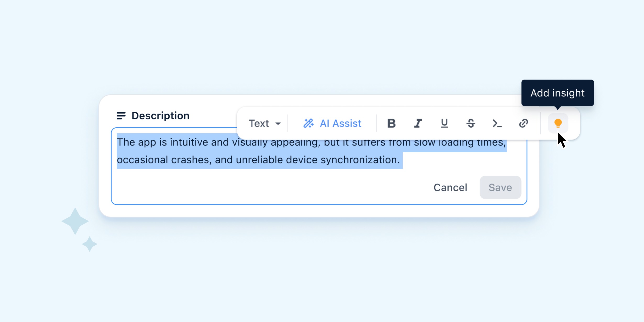The image size is (644, 322).
Task: Click the magic wand icon beside AI Assist
Action: coord(308,123)
